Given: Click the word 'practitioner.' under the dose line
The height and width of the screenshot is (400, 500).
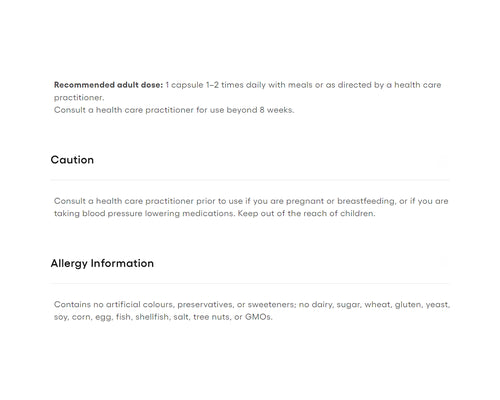Looking at the screenshot, I should click(79, 98).
